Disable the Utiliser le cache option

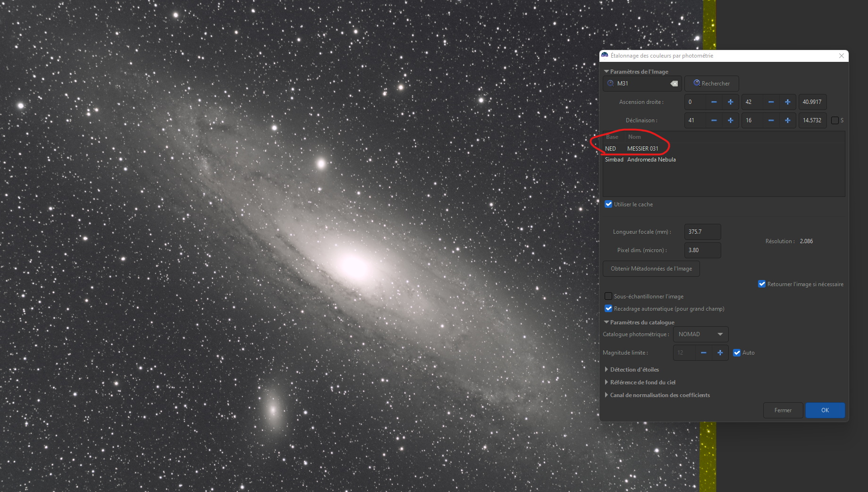(x=609, y=204)
